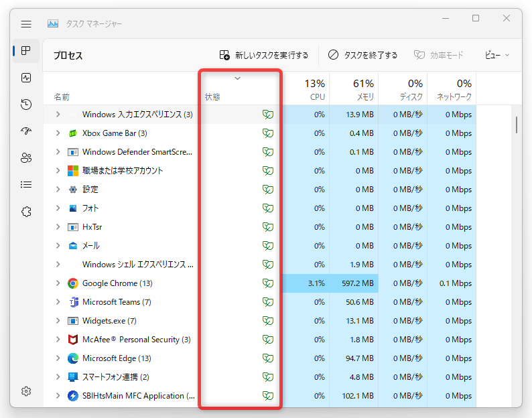
Task: Click the メール app icon
Action: coord(73,246)
